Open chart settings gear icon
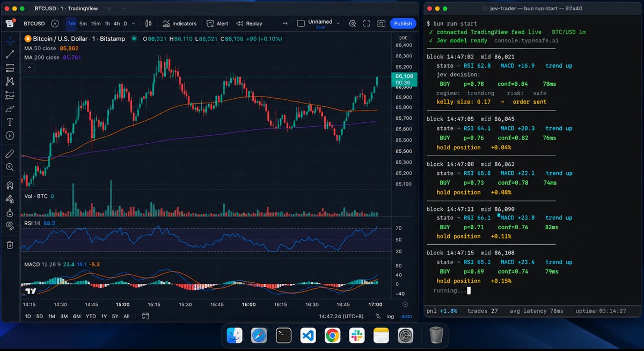644x351 pixels. pos(353,24)
